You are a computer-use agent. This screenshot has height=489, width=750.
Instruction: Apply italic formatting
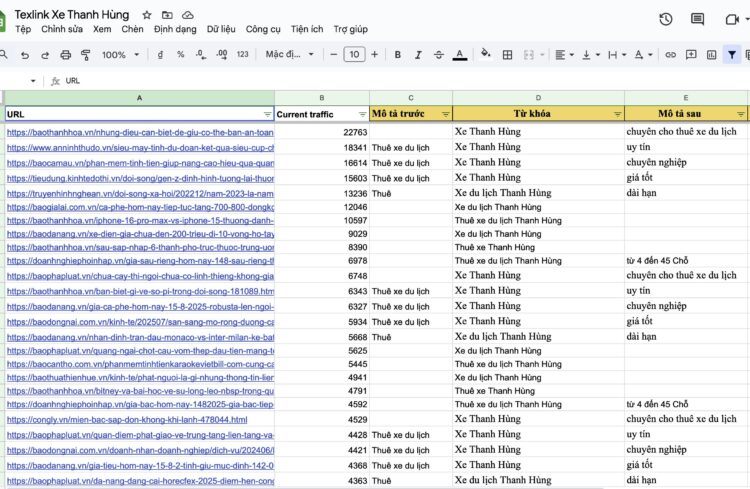point(418,55)
